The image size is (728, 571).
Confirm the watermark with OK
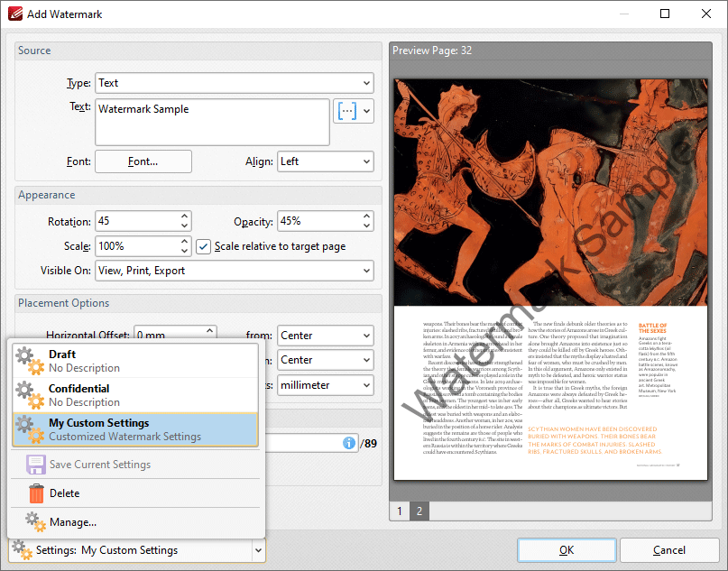coord(567,549)
